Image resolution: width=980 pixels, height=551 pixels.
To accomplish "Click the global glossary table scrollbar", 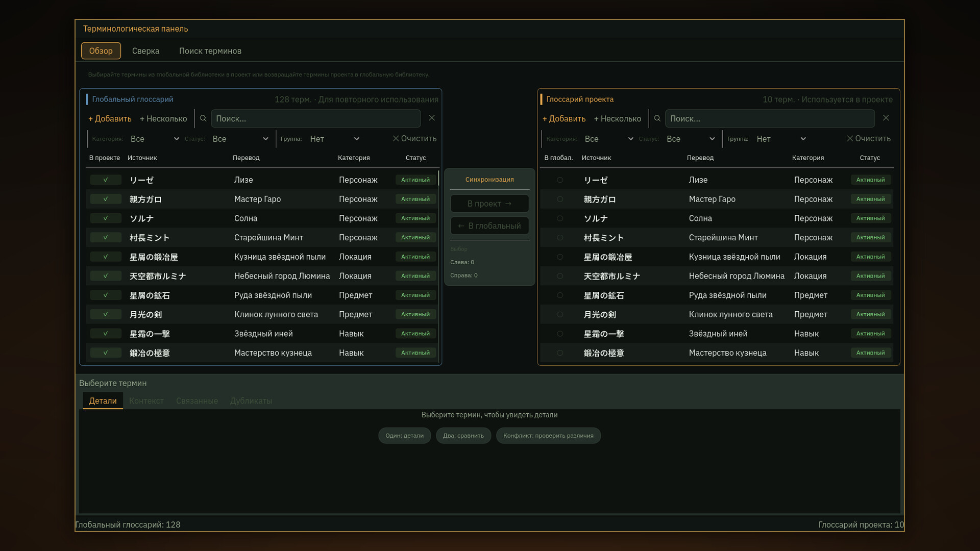I will [x=438, y=178].
